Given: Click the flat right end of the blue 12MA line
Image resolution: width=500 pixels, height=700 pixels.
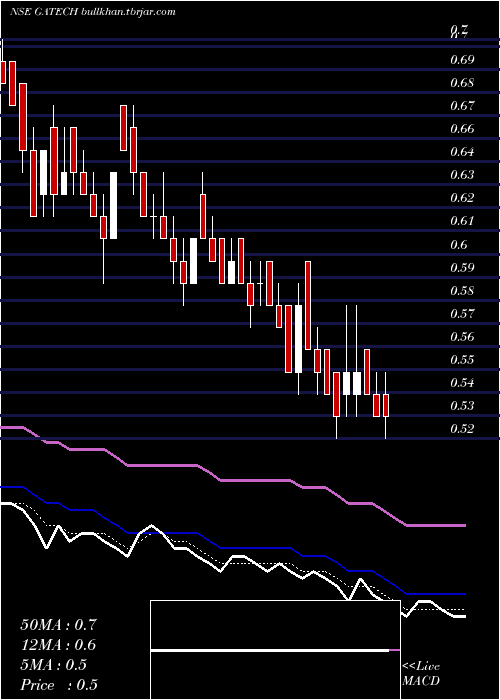Looking at the screenshot, I should point(438,594).
